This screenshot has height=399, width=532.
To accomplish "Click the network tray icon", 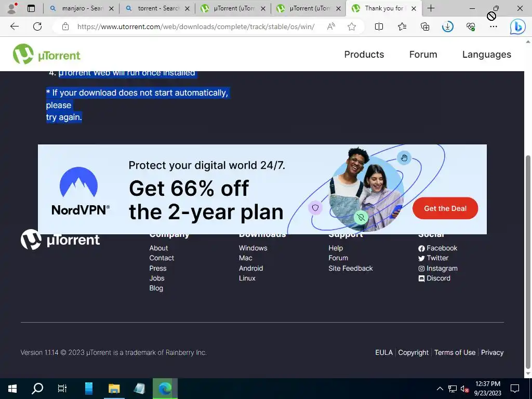I will (x=453, y=389).
